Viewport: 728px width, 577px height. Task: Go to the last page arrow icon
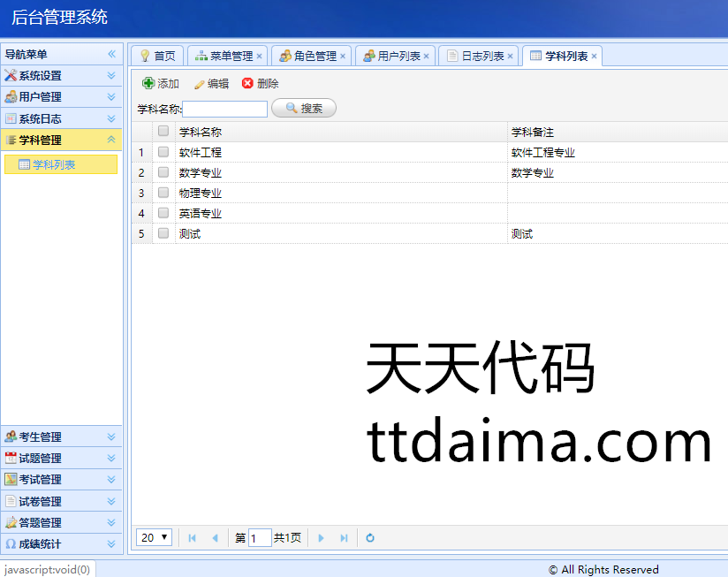click(344, 538)
